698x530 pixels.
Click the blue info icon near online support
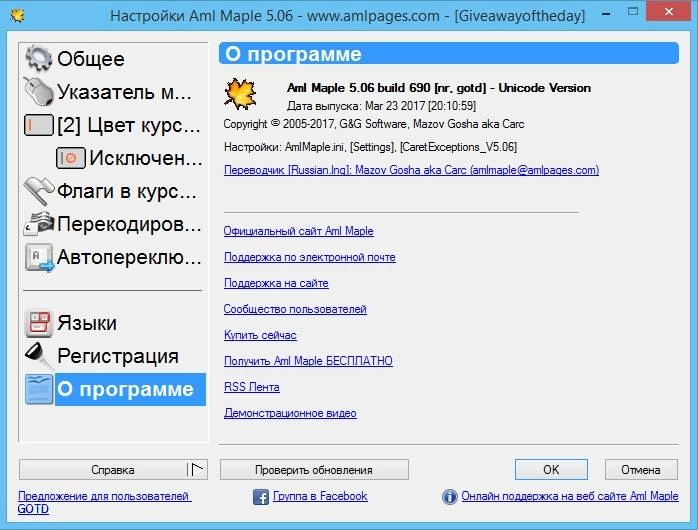click(450, 497)
